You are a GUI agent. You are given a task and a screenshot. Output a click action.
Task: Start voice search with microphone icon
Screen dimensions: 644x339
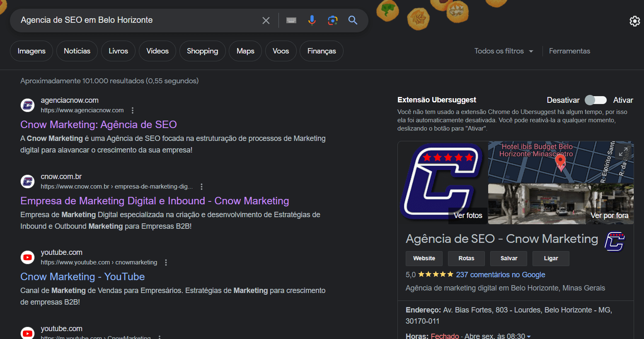pyautogui.click(x=312, y=20)
